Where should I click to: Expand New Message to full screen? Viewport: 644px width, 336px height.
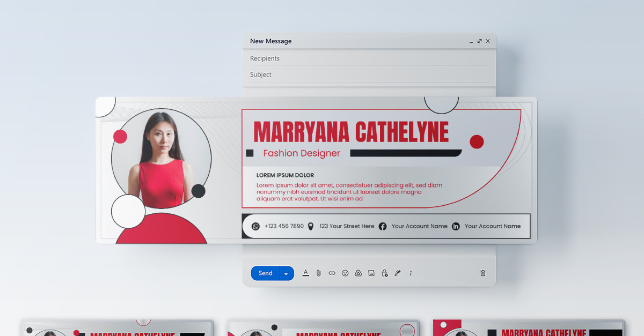coord(479,41)
